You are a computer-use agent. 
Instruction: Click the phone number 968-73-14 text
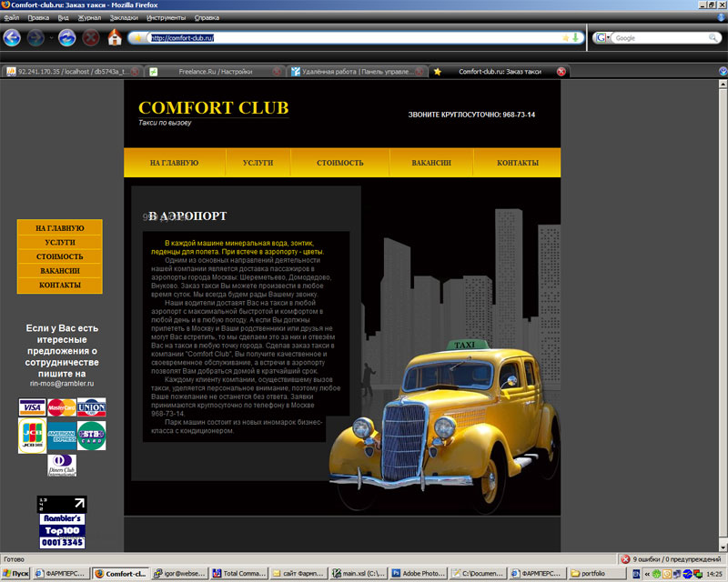[x=519, y=115]
